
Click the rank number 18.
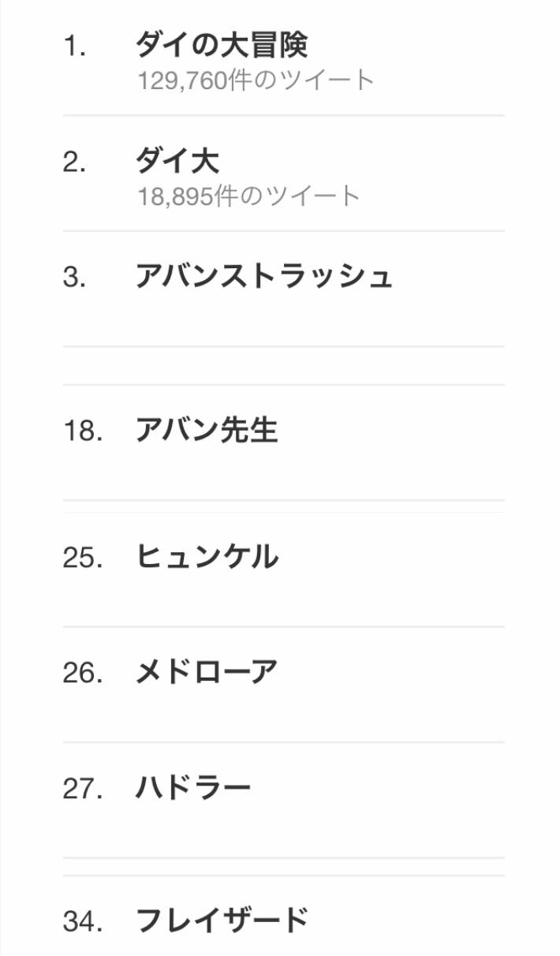(x=83, y=431)
